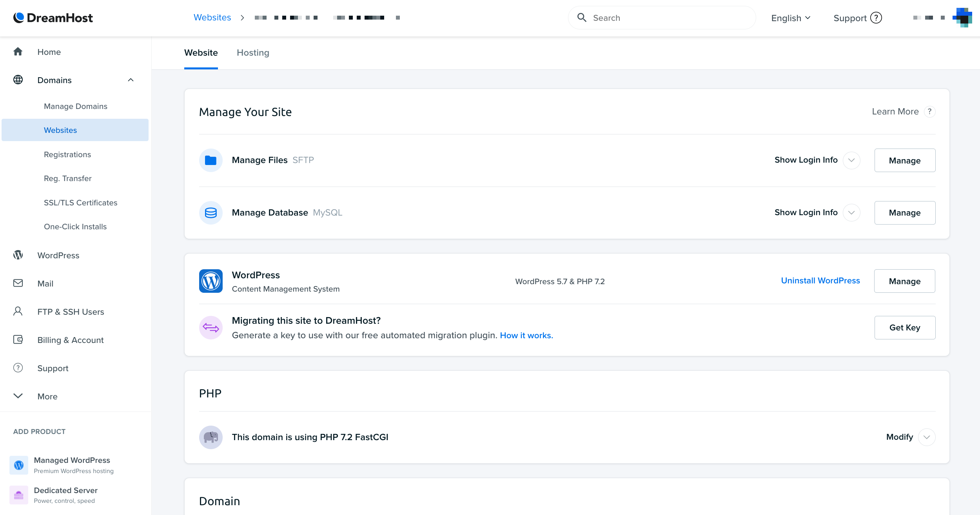The image size is (980, 515).
Task: Click the Get Key button
Action: pyautogui.click(x=905, y=328)
